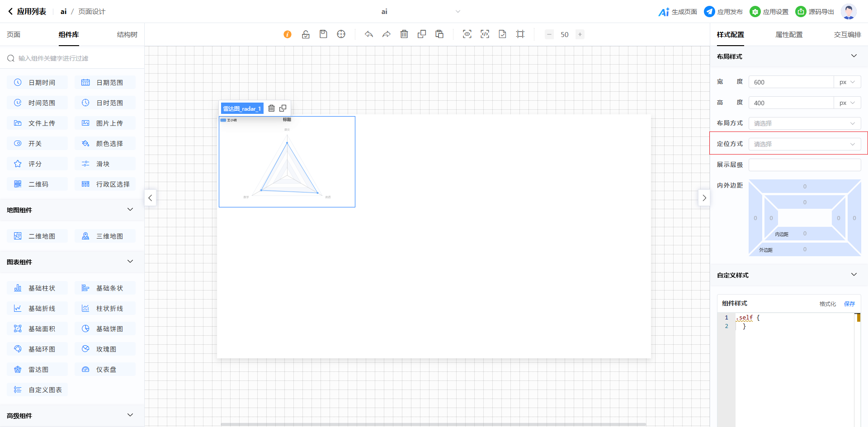Click the crop frame icon in toolbar
The height and width of the screenshot is (427, 868).
(520, 34)
